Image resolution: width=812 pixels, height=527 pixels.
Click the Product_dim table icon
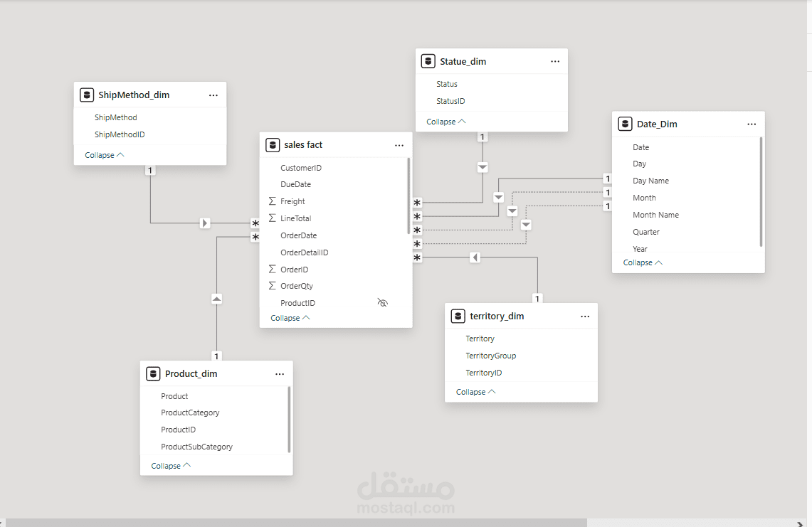153,373
